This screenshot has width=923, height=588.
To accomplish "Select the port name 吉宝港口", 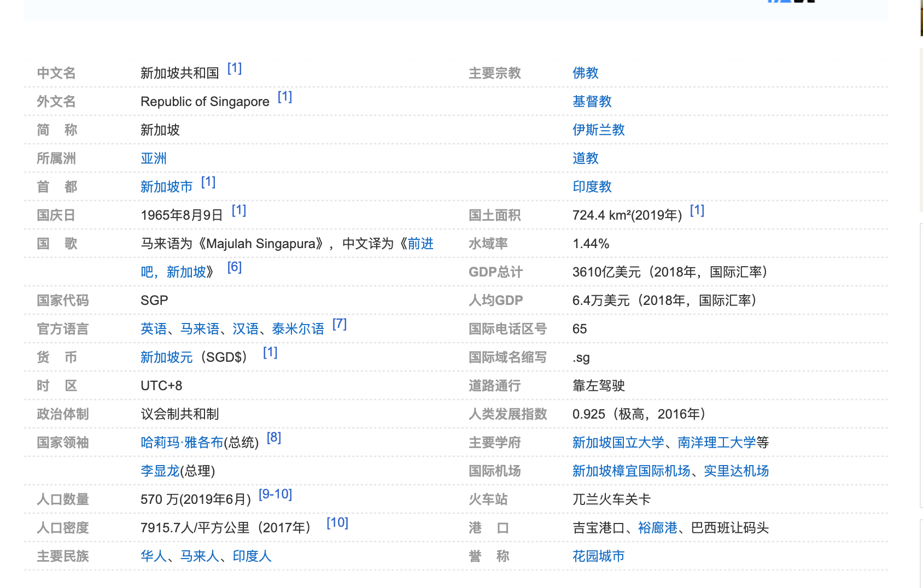I will coord(599,528).
